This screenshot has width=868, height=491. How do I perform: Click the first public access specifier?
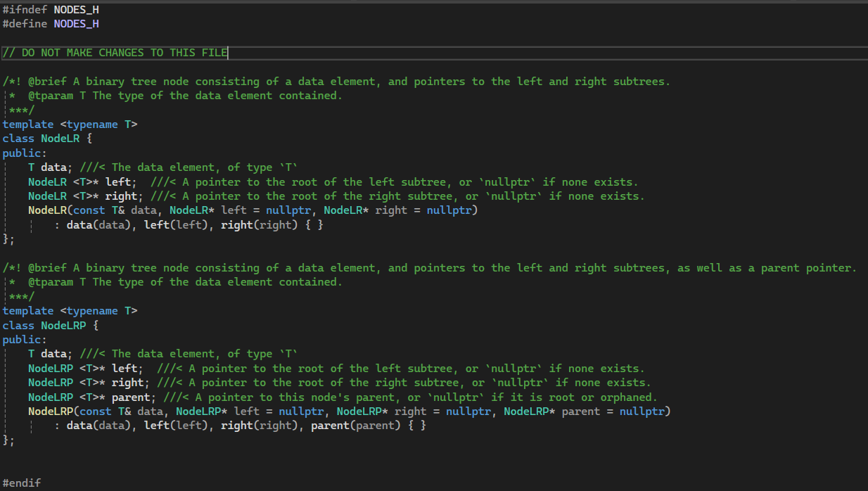pyautogui.click(x=20, y=153)
